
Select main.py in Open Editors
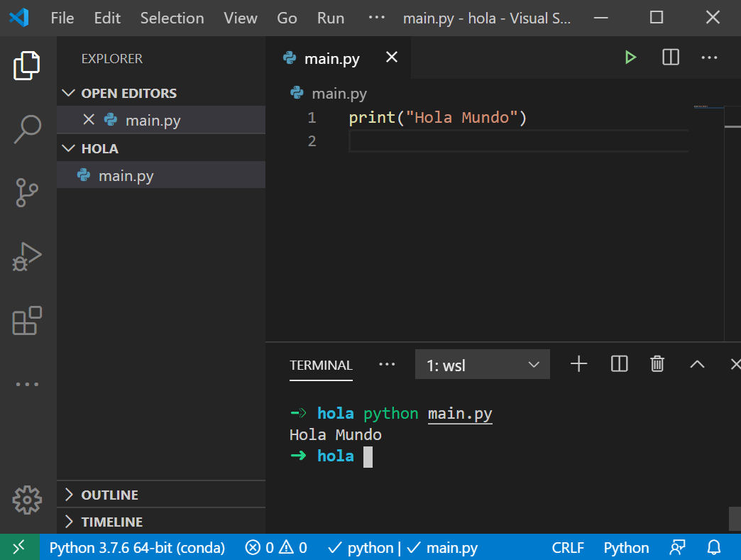pos(161,120)
